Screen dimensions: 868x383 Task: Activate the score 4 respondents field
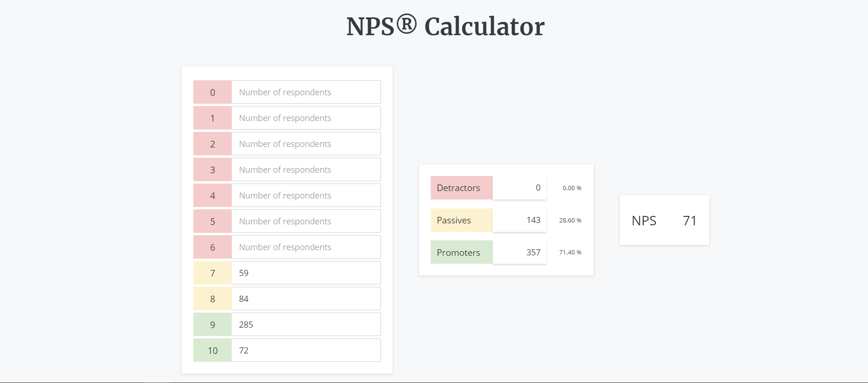[306, 195]
